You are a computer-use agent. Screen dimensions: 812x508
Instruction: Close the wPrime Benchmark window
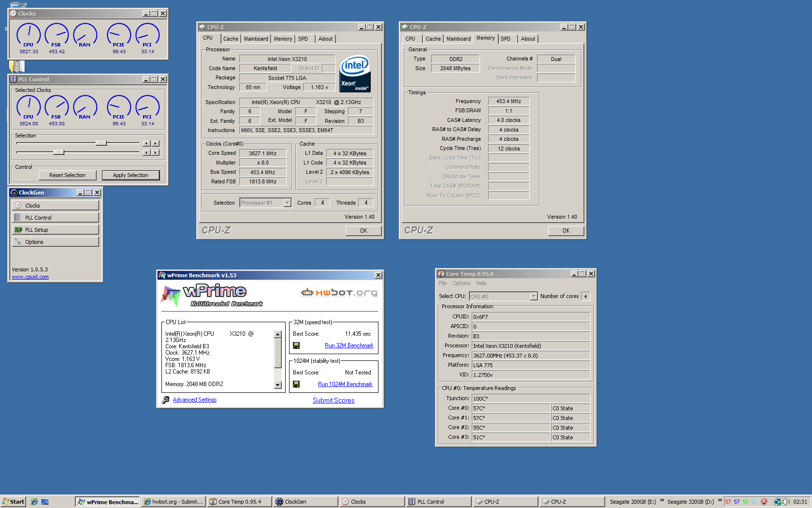pyautogui.click(x=378, y=275)
